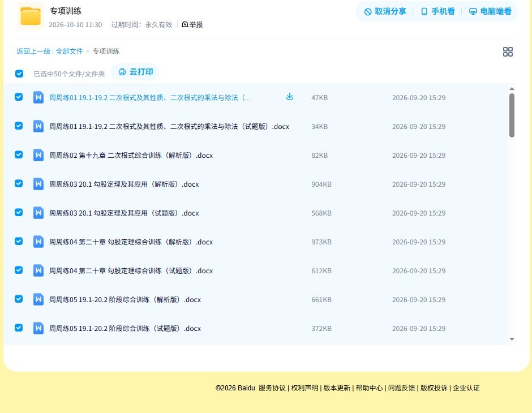Switch to grid view layout icon
Viewport: 532px width, 413px height.
(x=508, y=51)
